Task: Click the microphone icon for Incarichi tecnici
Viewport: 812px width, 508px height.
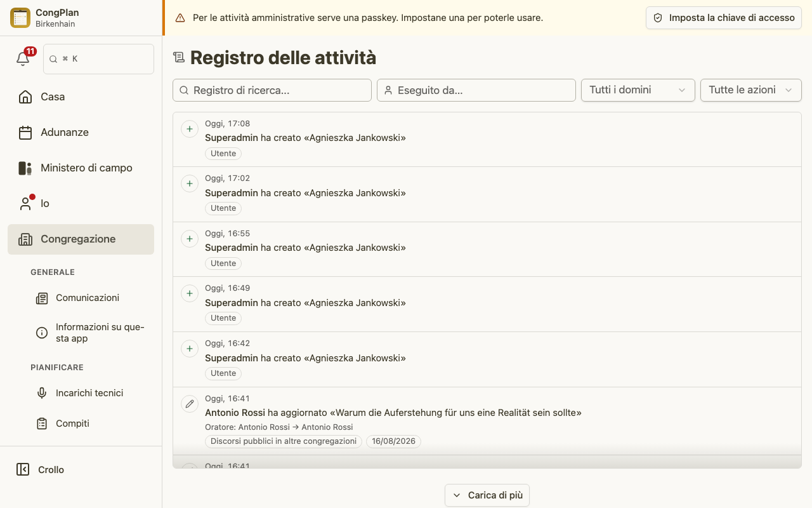Action: (42, 393)
